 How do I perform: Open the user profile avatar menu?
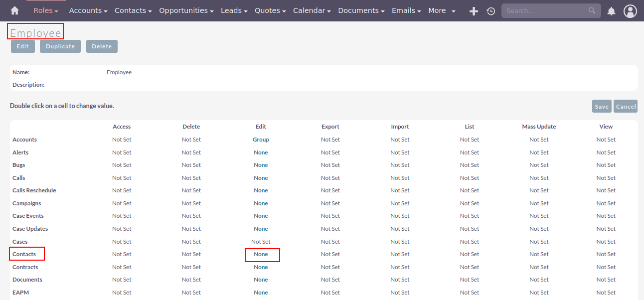pyautogui.click(x=631, y=11)
